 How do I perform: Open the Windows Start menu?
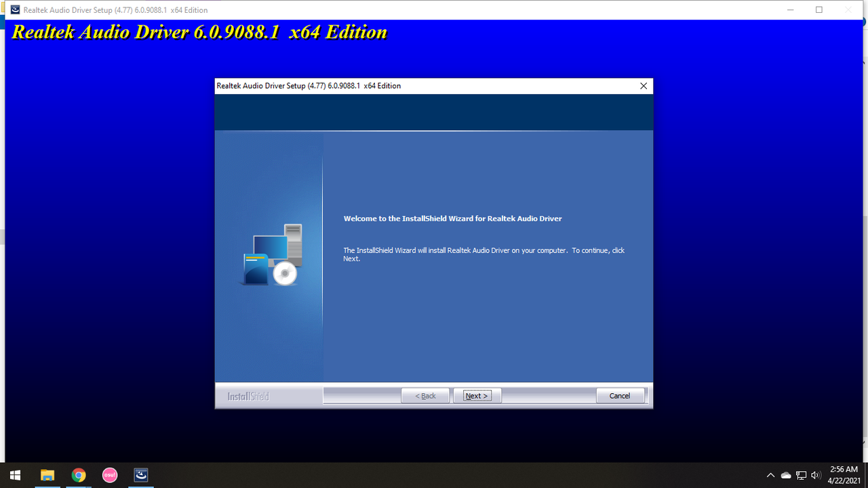[x=16, y=475]
